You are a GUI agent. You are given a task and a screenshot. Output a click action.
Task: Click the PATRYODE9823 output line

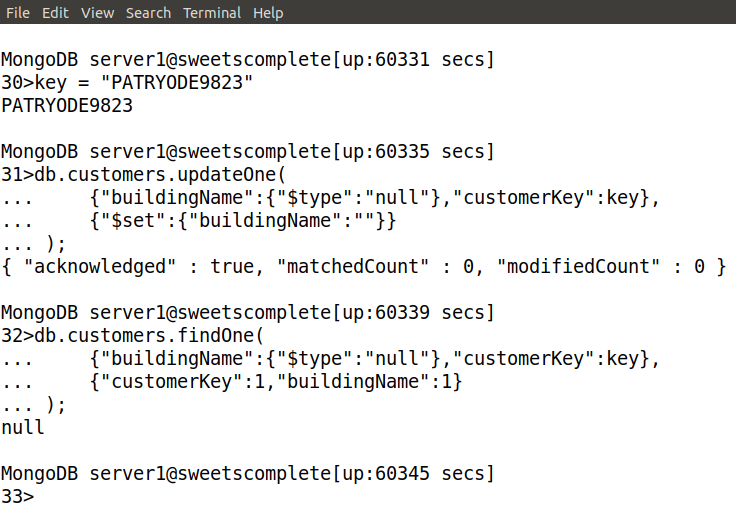(67, 105)
